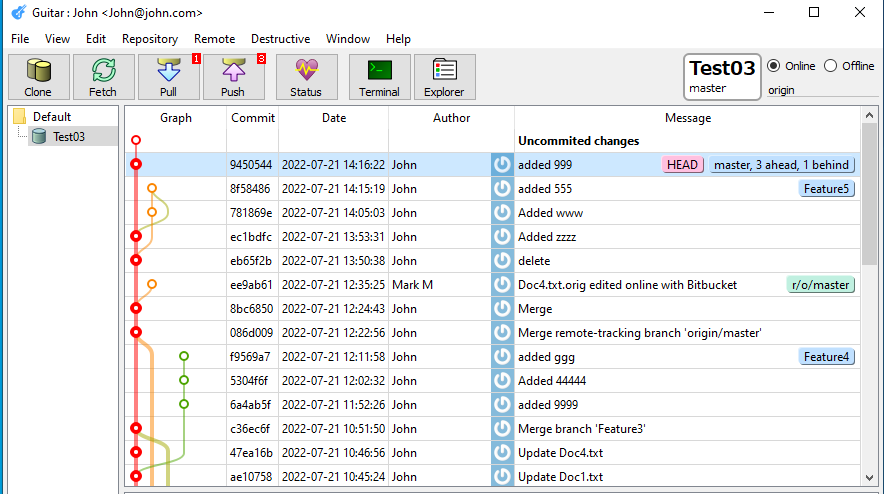Image resolution: width=884 pixels, height=494 pixels.
Task: Fetch from the remote repository
Action: pyautogui.click(x=103, y=77)
